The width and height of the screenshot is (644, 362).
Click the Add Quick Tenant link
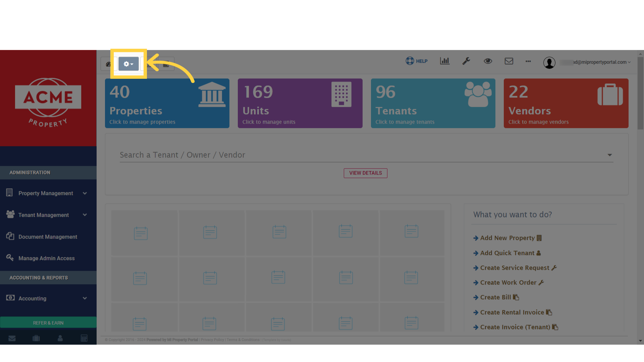(507, 253)
